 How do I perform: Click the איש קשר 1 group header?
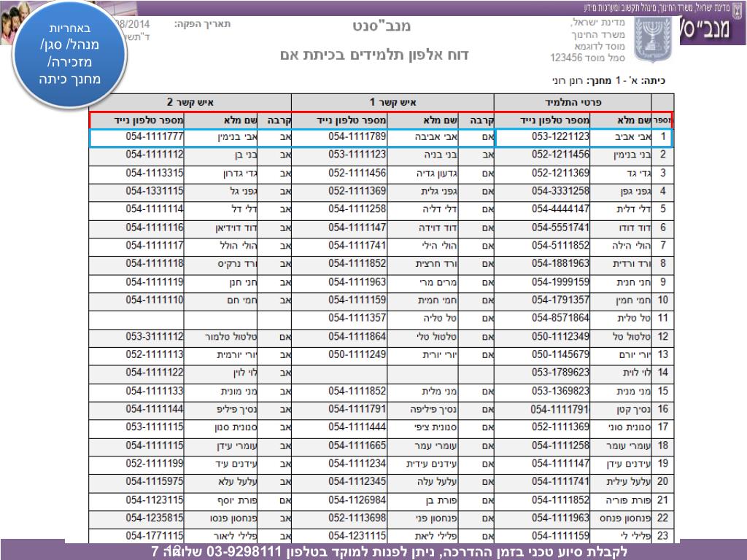[x=393, y=102]
